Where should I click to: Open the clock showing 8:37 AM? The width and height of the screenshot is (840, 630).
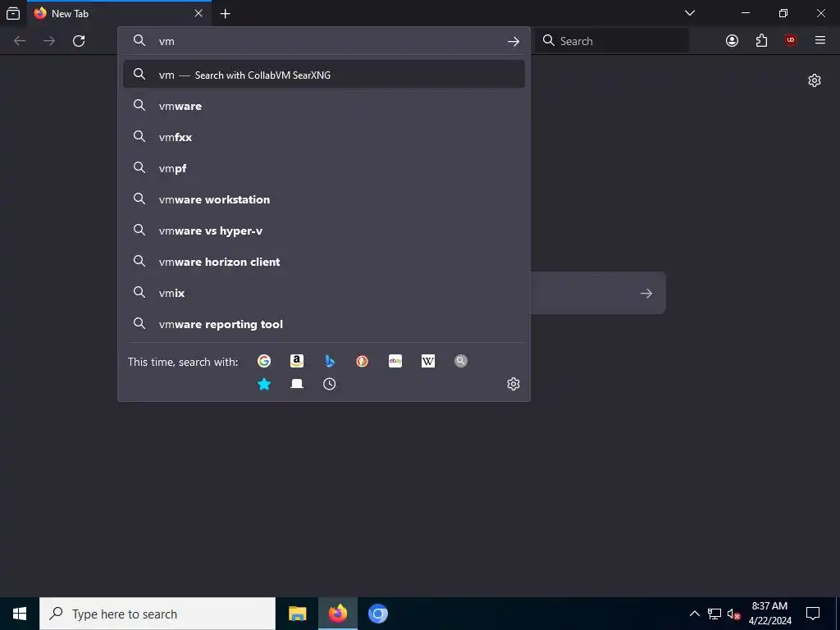(x=769, y=614)
